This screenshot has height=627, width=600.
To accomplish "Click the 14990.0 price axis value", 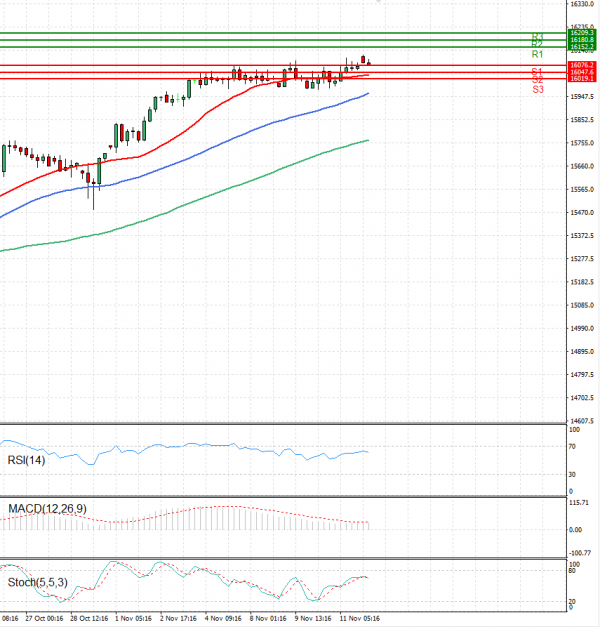I will pyautogui.click(x=582, y=329).
